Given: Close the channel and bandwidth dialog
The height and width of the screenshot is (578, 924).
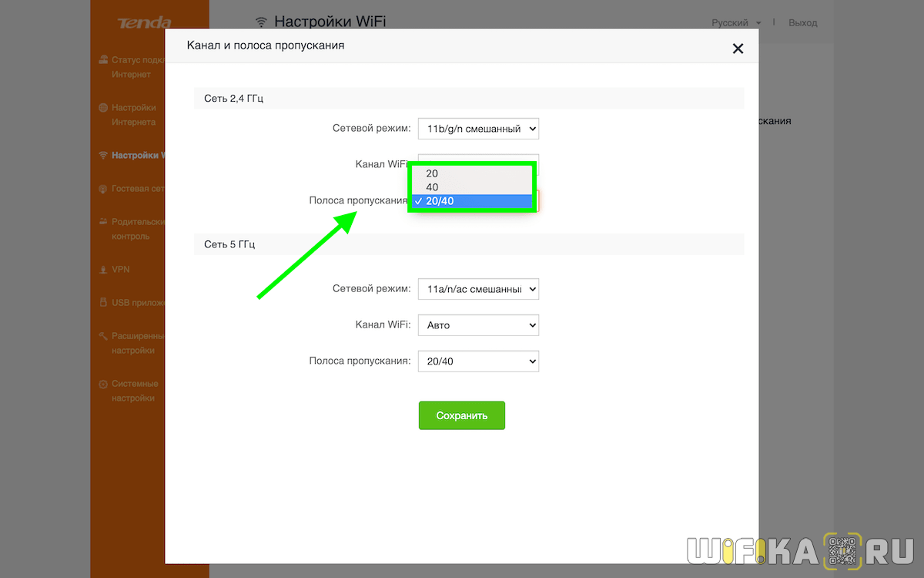Looking at the screenshot, I should [x=738, y=49].
